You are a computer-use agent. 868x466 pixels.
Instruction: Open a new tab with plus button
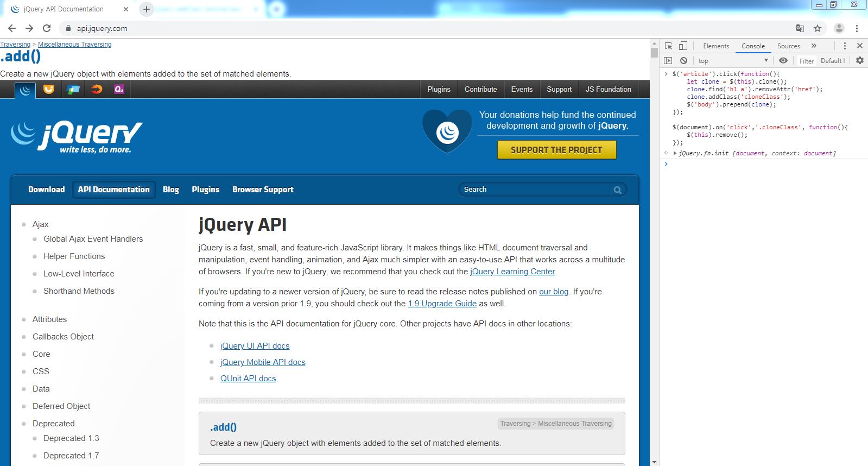click(147, 9)
